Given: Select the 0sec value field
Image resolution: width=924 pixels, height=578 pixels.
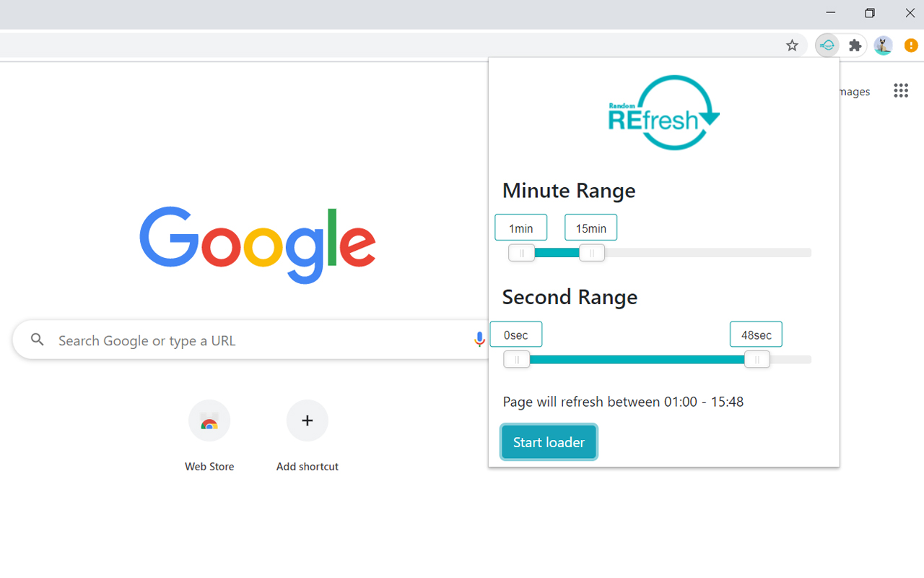Looking at the screenshot, I should [516, 334].
